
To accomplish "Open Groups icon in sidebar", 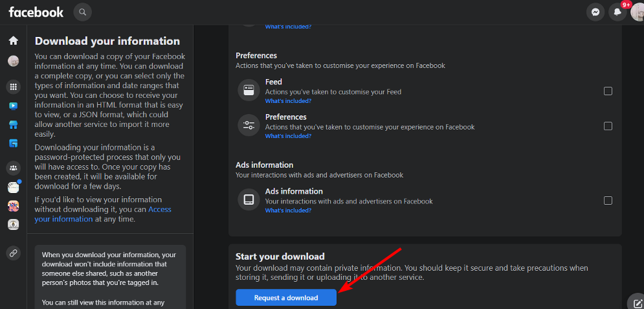I will point(14,168).
